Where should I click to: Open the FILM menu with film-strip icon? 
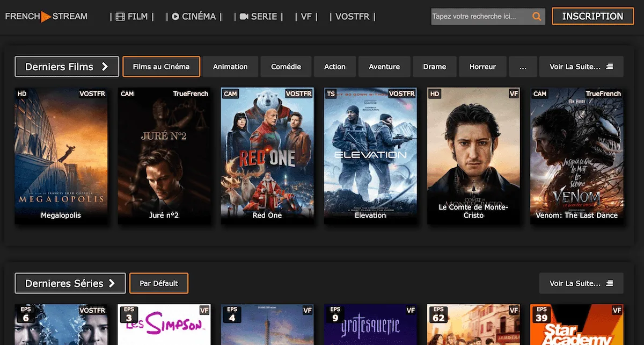(131, 17)
